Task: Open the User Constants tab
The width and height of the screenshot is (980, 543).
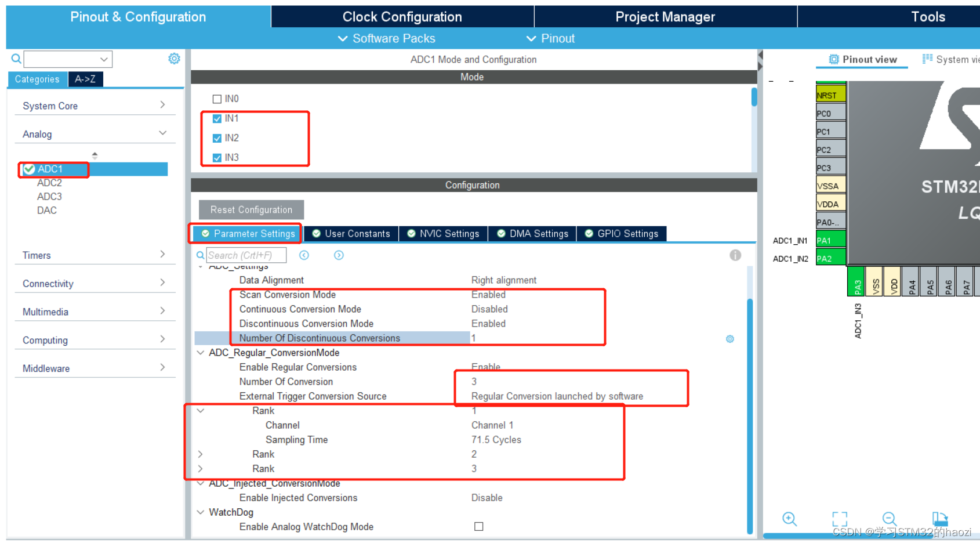Action: (x=351, y=234)
